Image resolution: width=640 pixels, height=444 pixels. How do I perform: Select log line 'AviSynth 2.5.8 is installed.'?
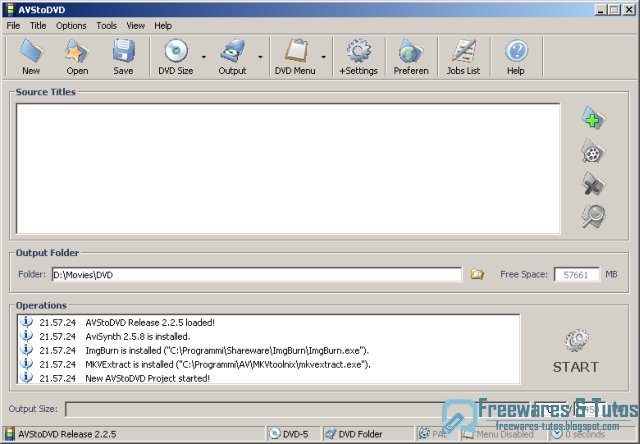pyautogui.click(x=138, y=337)
